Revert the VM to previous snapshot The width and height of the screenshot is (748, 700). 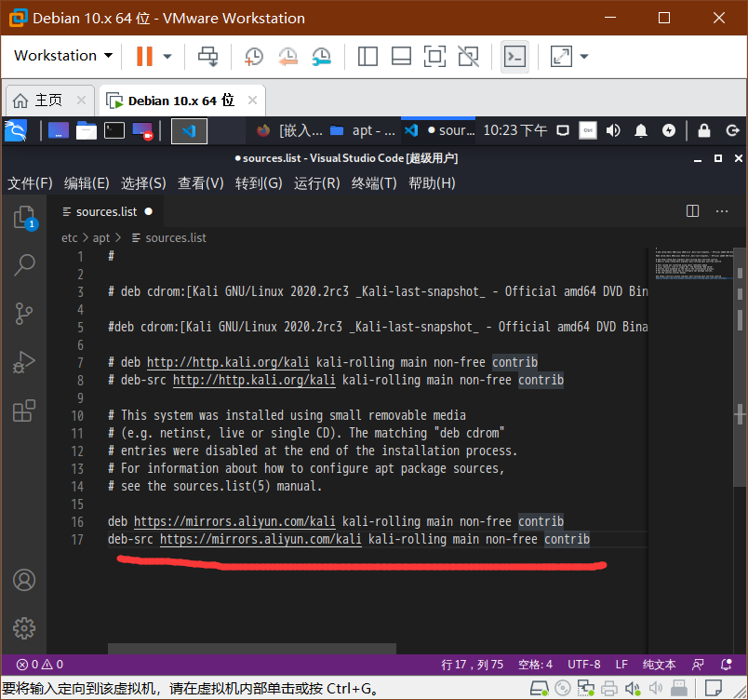pos(288,56)
